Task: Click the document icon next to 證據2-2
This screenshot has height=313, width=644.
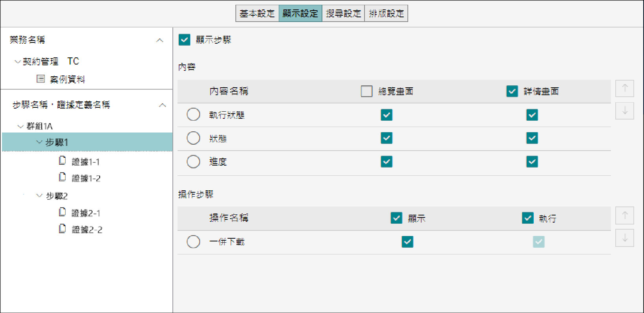Action: [62, 229]
